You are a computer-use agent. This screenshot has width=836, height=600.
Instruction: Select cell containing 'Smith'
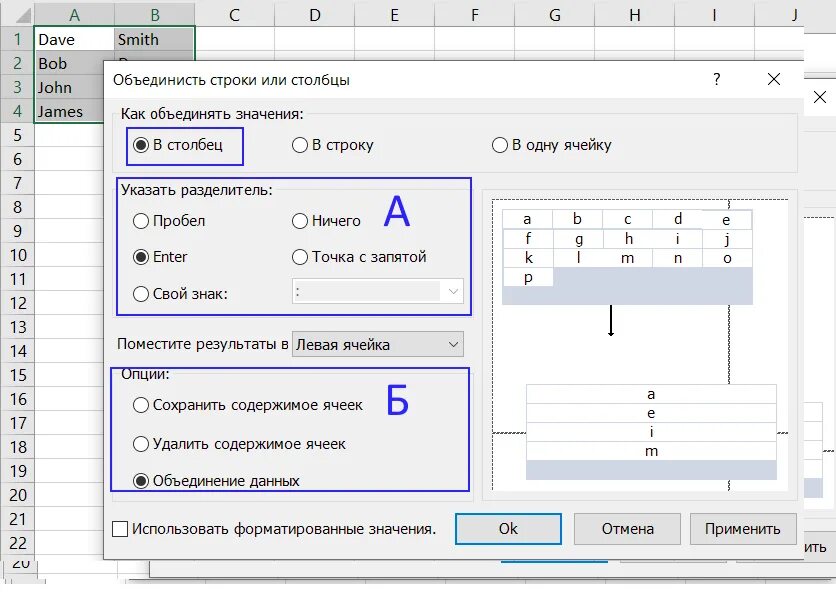tap(154, 39)
